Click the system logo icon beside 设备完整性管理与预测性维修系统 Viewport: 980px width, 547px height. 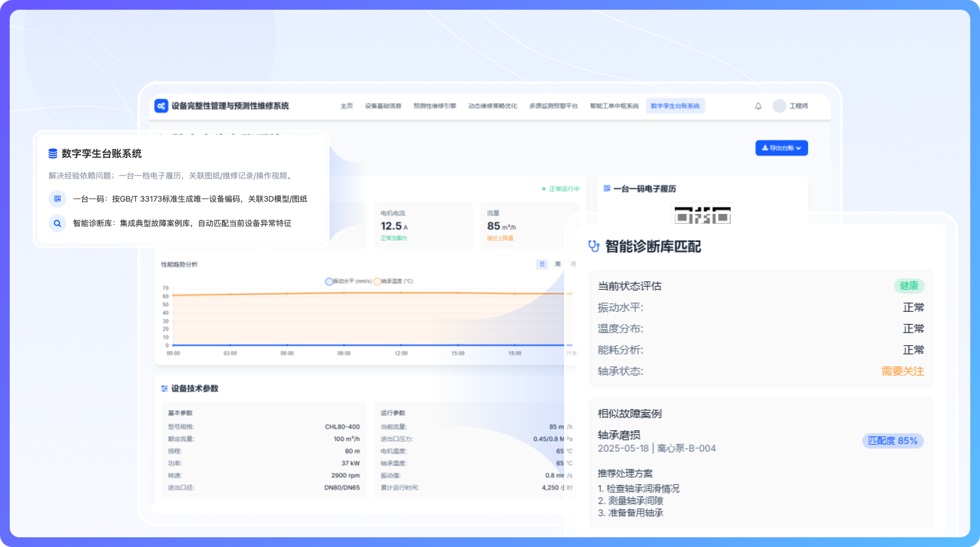click(161, 106)
